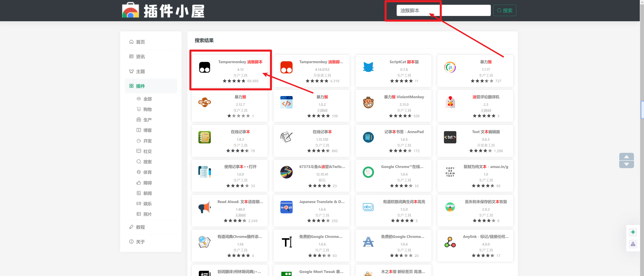
Task: Collapse the 插件 plugins section
Action: tap(140, 86)
